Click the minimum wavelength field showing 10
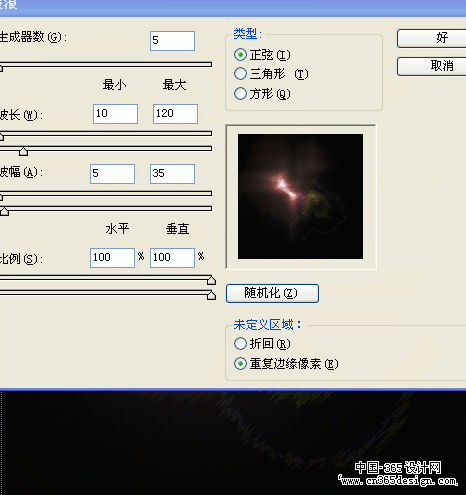The height and width of the screenshot is (495, 466). (x=115, y=114)
